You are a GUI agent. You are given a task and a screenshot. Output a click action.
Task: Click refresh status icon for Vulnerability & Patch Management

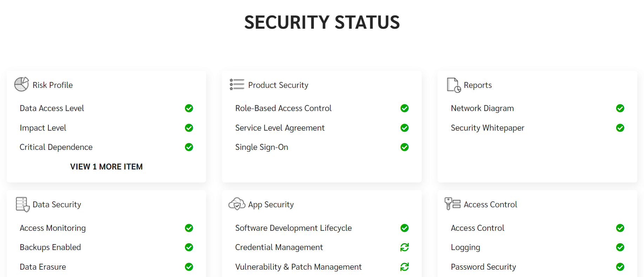pyautogui.click(x=405, y=267)
